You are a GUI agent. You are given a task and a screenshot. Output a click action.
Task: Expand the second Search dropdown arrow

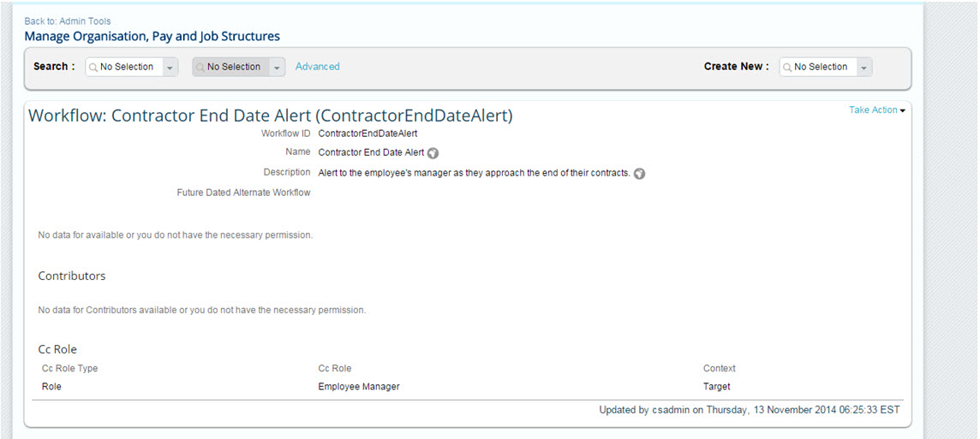(x=278, y=68)
